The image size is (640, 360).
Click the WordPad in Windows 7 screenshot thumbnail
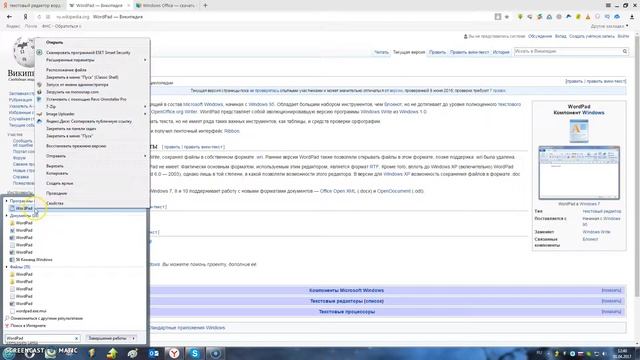coord(579,173)
